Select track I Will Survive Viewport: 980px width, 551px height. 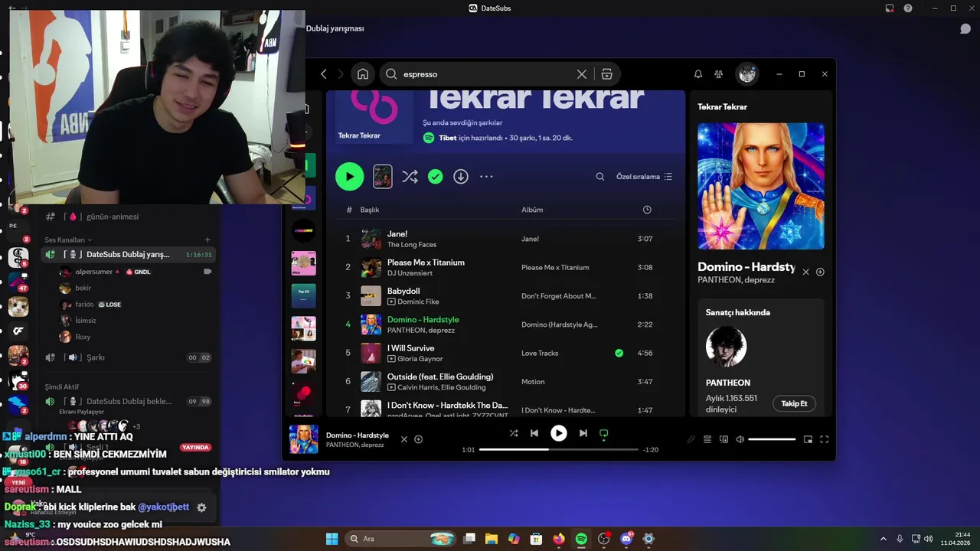[507, 353]
